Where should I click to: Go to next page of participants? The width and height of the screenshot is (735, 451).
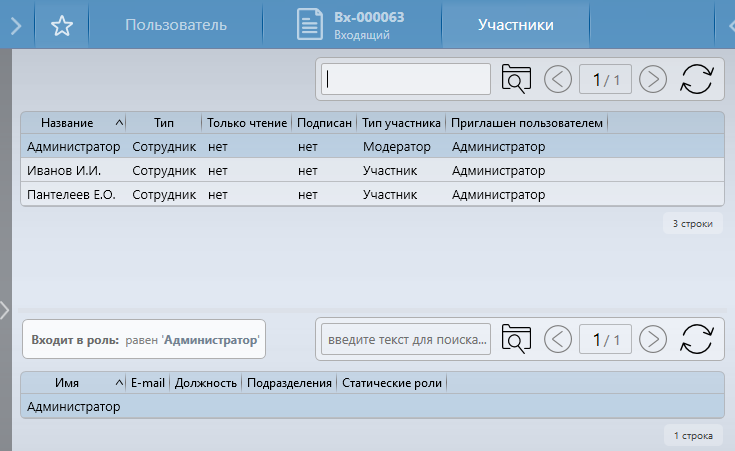652,79
